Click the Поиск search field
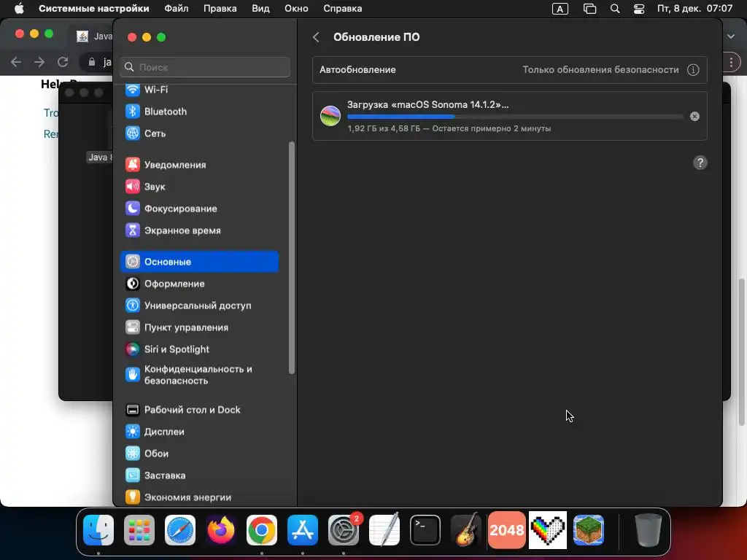 (205, 67)
